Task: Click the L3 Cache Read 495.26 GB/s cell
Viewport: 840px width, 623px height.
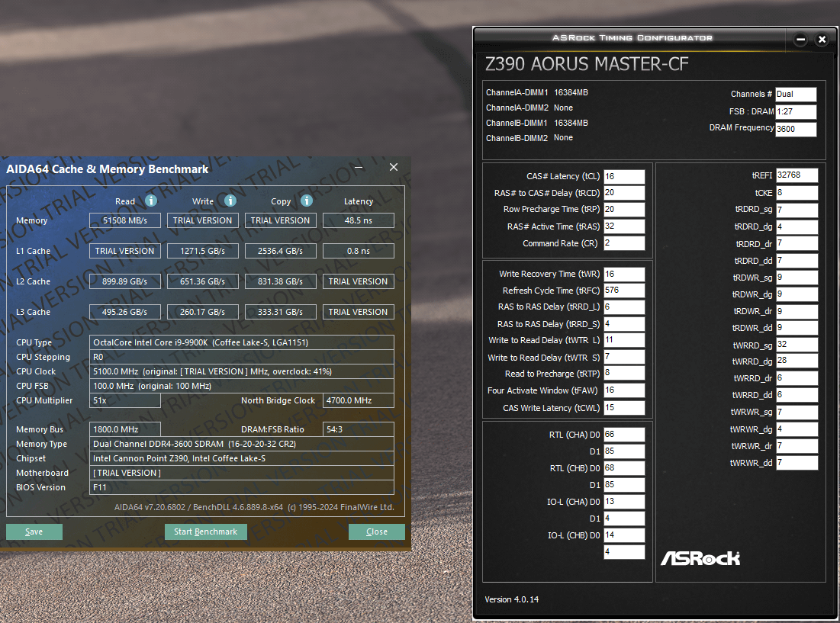Action: pyautogui.click(x=125, y=312)
